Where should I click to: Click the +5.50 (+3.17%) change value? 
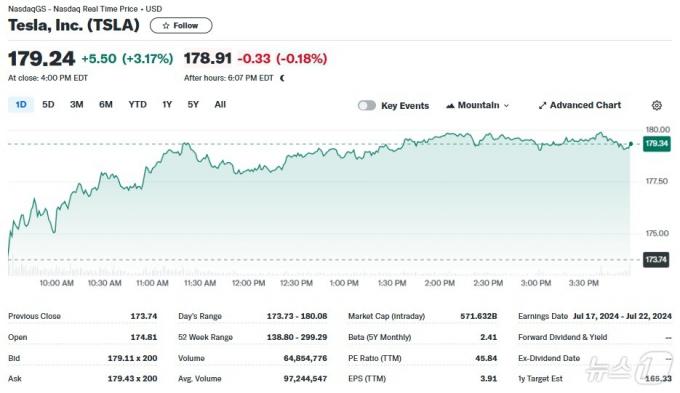[x=128, y=59]
